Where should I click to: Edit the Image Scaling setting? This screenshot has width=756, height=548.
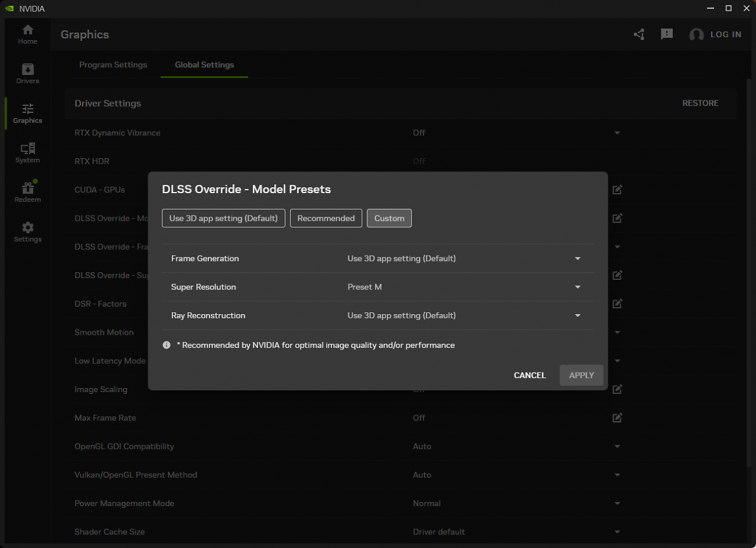(x=617, y=389)
